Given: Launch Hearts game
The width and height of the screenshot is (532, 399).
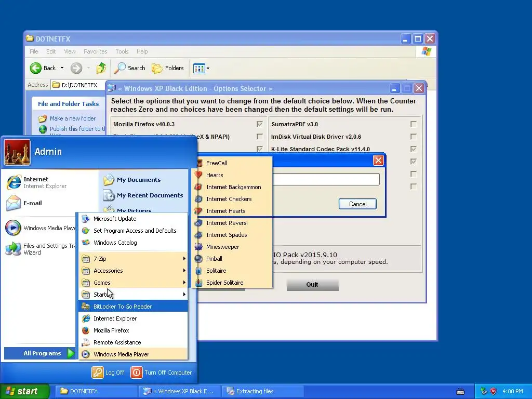Looking at the screenshot, I should pos(232,175).
